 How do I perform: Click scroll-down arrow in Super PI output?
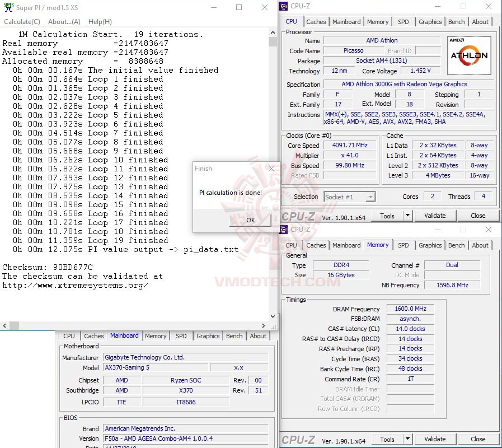click(273, 316)
